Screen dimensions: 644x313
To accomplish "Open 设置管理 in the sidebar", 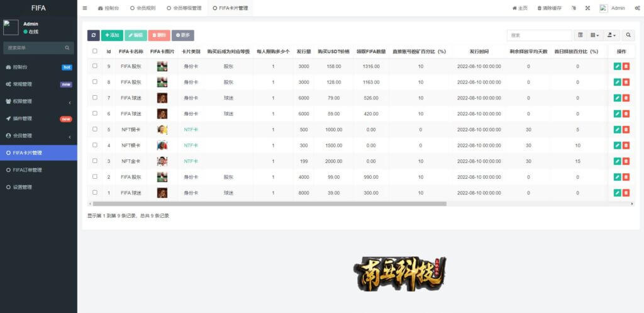I will (38, 187).
